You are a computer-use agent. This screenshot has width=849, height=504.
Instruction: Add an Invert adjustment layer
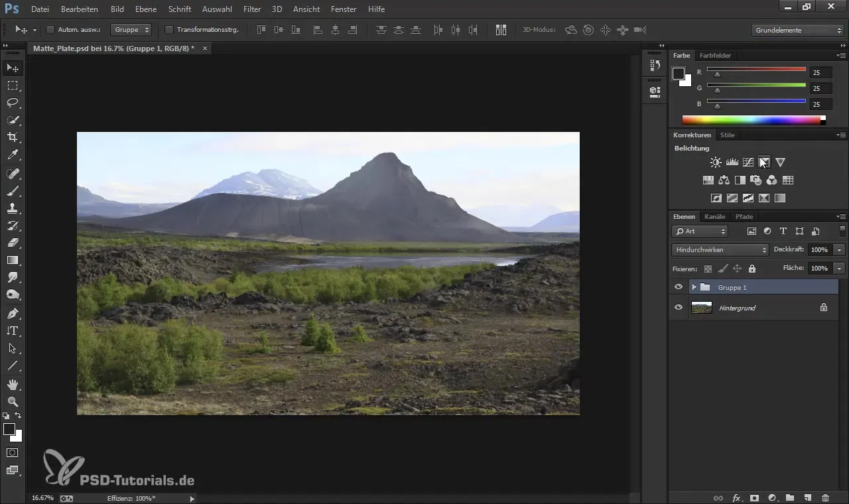coord(716,198)
